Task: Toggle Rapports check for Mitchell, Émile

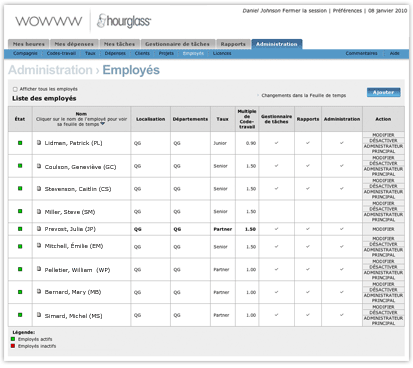Action: pos(308,246)
